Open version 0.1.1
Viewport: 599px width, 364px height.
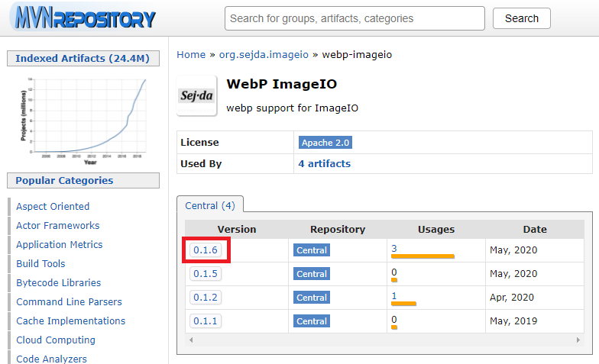pyautogui.click(x=206, y=321)
